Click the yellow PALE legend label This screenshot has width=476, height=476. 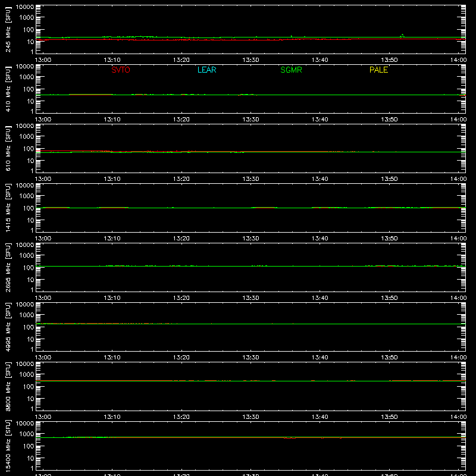[x=378, y=70]
